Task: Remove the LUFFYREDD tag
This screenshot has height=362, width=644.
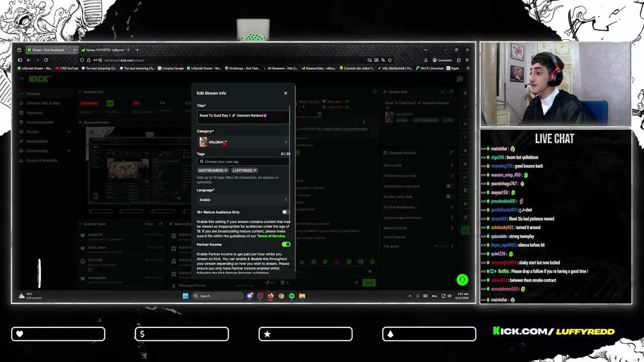Action: tap(255, 170)
